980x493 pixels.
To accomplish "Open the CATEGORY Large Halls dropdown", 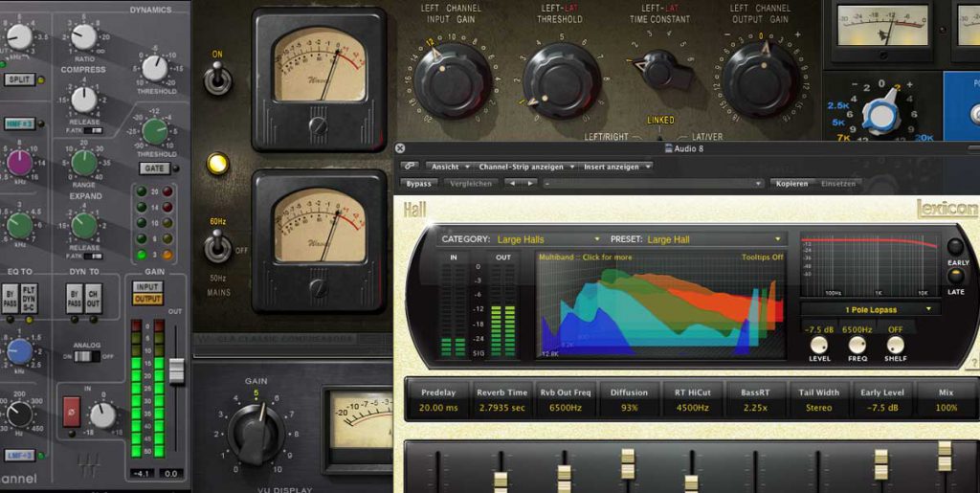I will pyautogui.click(x=548, y=239).
